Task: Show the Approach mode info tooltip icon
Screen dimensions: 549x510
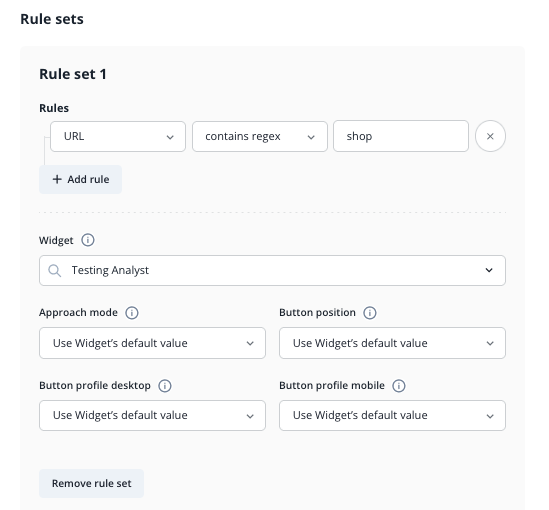Action: point(132,313)
